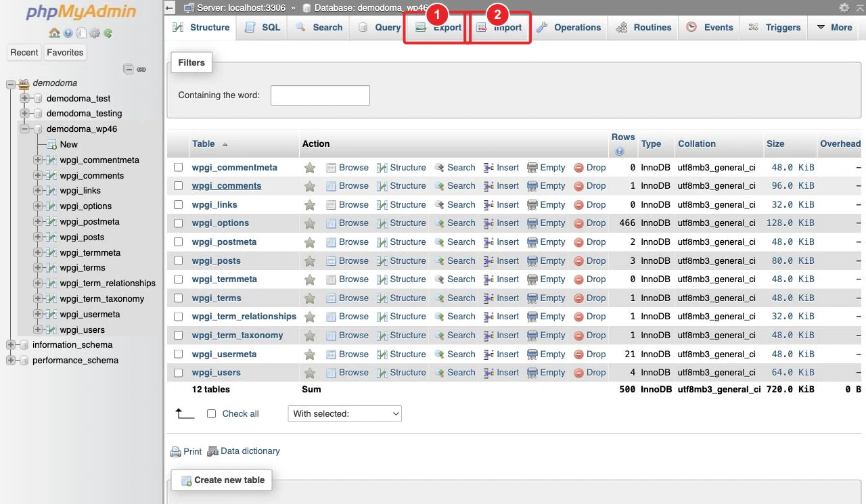This screenshot has width=866, height=504.
Task: Click the Create new table button
Action: pyautogui.click(x=222, y=480)
